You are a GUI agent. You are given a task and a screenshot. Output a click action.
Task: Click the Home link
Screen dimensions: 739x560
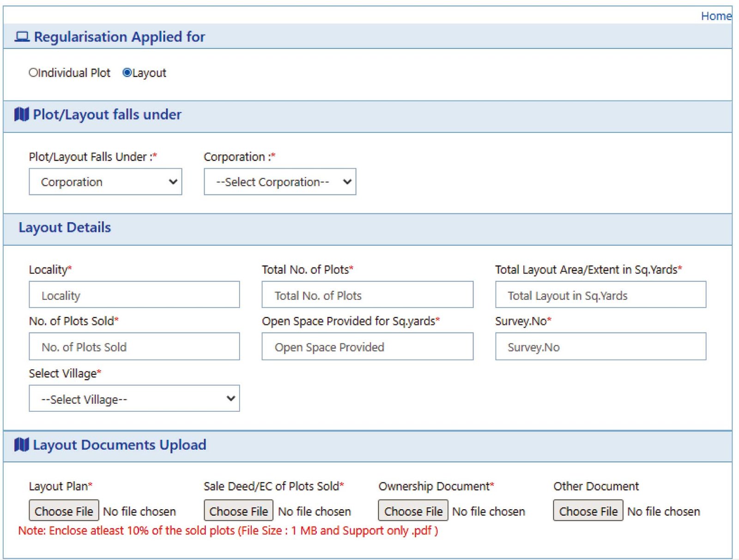pyautogui.click(x=716, y=16)
